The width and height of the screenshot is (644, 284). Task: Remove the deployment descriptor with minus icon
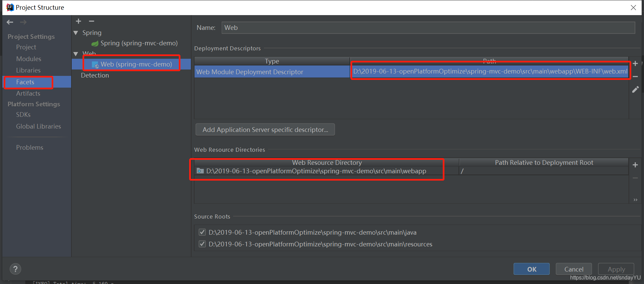pyautogui.click(x=635, y=77)
